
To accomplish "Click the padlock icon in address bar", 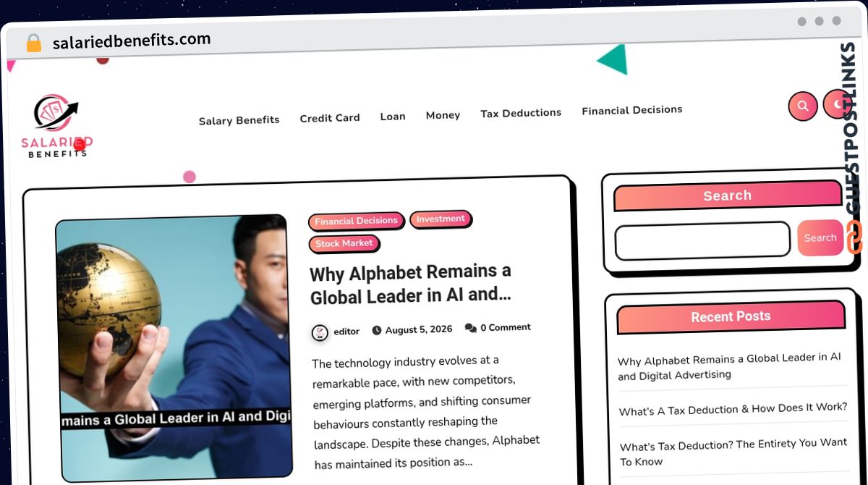I will coord(33,43).
